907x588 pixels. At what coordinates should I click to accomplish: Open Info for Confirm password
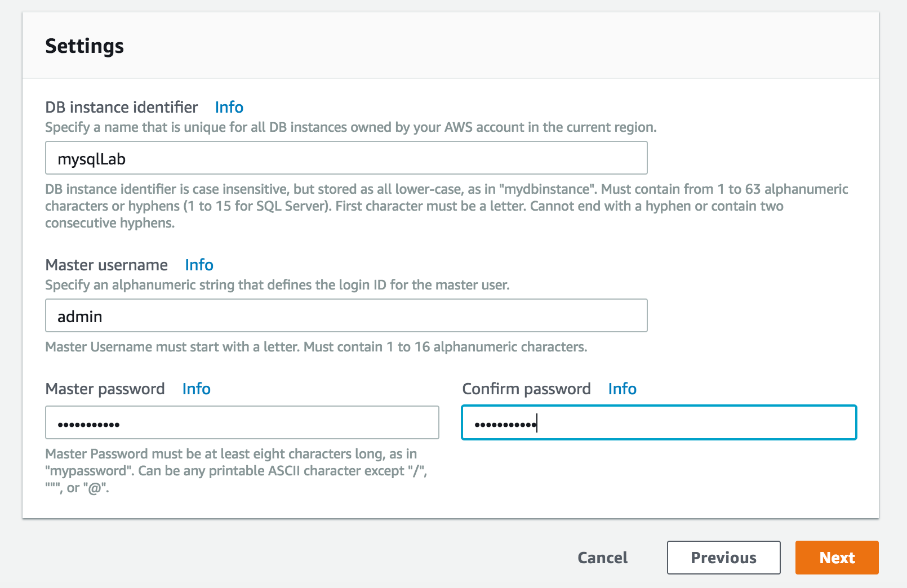point(622,389)
